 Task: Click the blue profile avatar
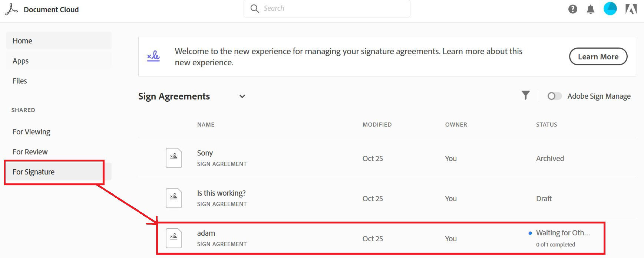(x=610, y=9)
